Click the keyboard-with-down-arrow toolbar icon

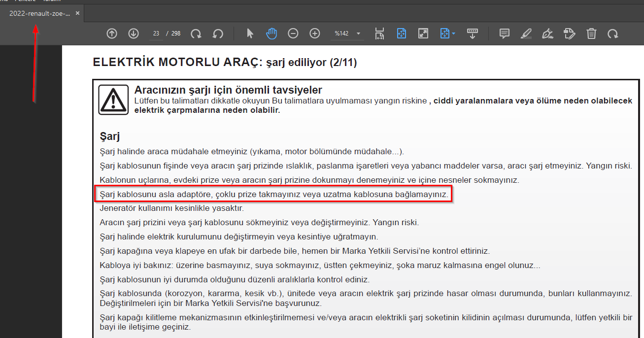473,34
